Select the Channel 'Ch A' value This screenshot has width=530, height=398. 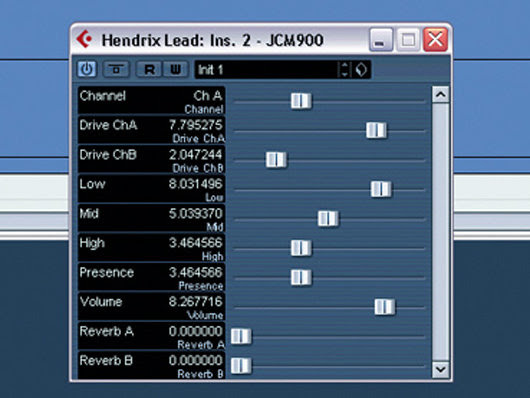(x=208, y=96)
